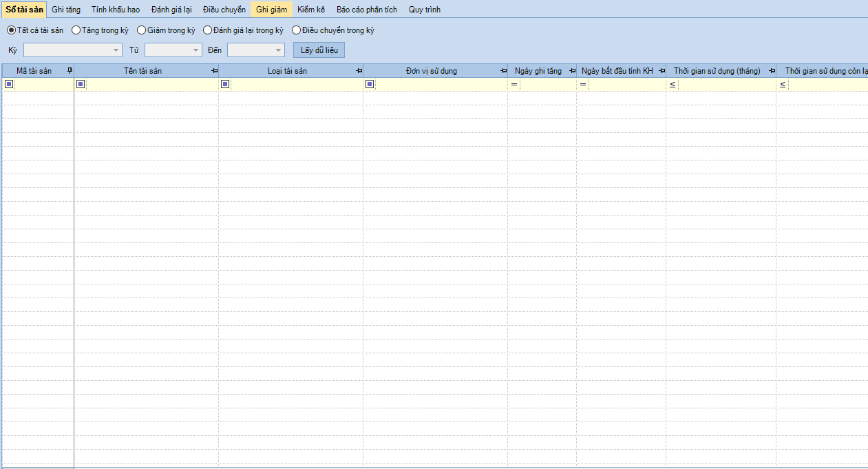Open the Kiểm kê tab
This screenshot has height=469, width=868.
point(311,10)
